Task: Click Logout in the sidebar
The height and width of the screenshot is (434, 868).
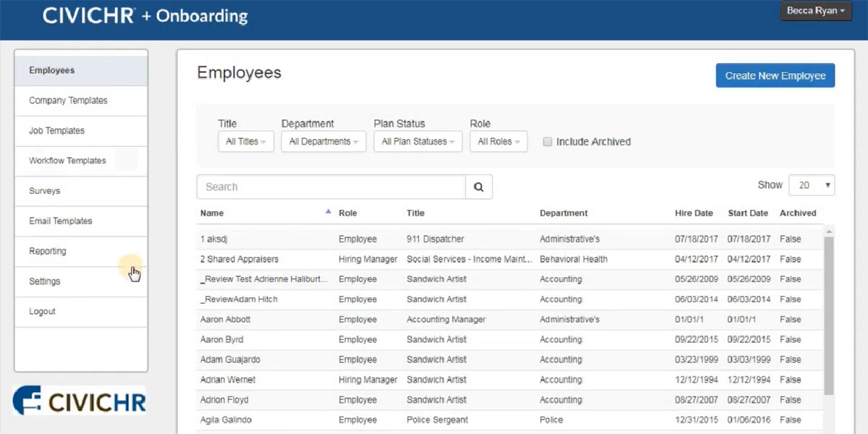Action: point(42,312)
